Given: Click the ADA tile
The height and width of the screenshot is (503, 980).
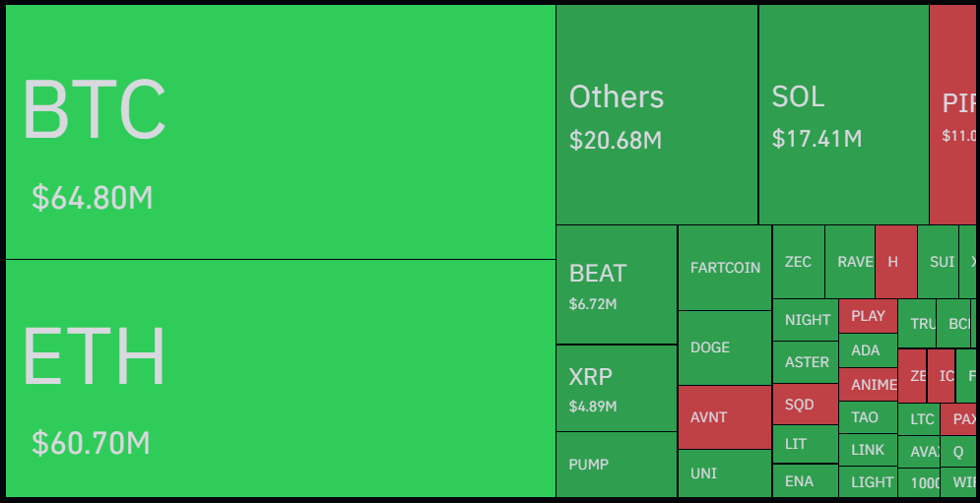Looking at the screenshot, I should [x=868, y=350].
